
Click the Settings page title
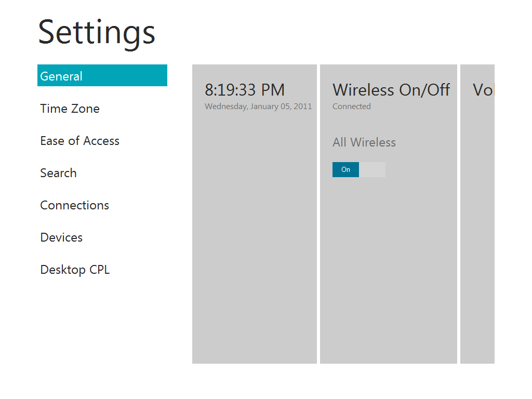(97, 32)
